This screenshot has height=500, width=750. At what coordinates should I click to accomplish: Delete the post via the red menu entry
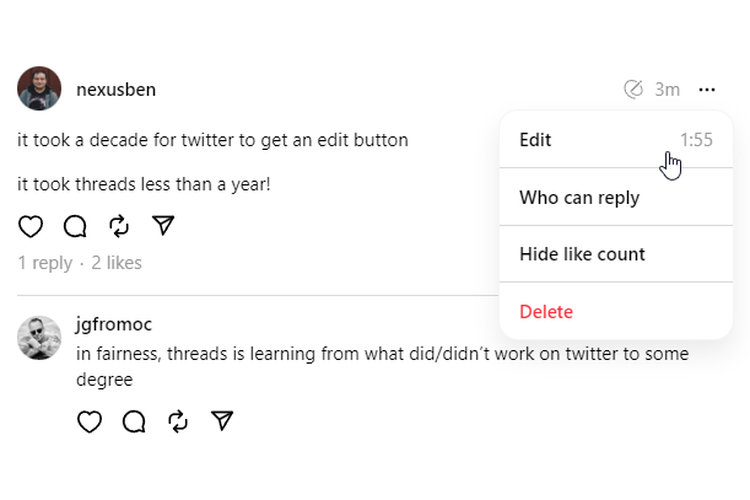coord(546,311)
